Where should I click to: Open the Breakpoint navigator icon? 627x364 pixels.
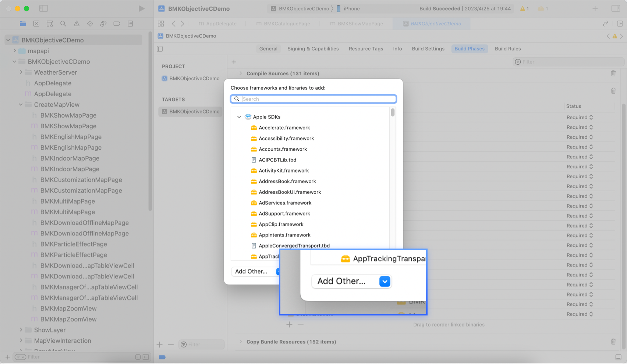point(117,24)
